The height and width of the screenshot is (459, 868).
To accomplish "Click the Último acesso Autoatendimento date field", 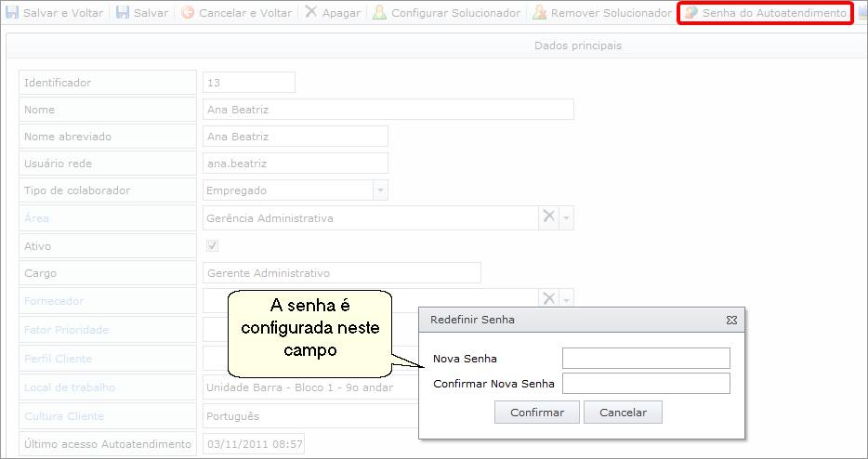I will pyautogui.click(x=254, y=444).
